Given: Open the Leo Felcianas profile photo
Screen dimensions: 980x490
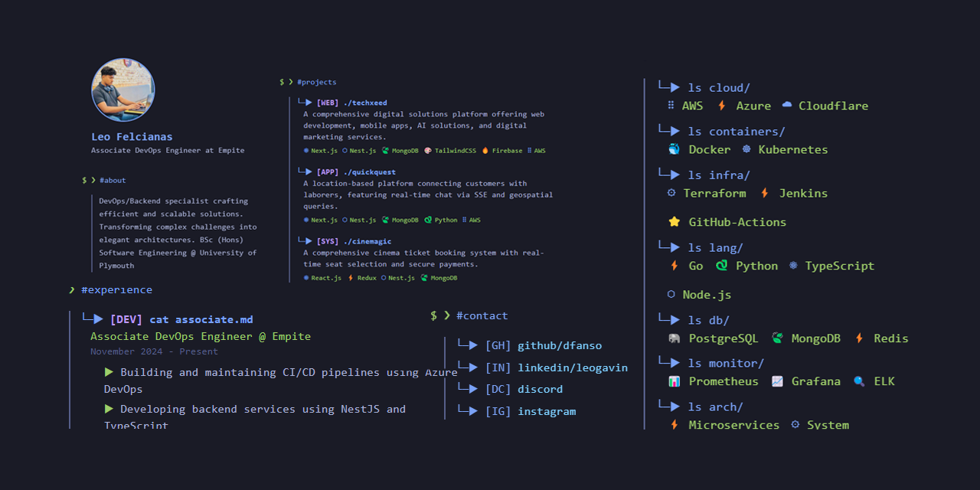Looking at the screenshot, I should click(123, 90).
